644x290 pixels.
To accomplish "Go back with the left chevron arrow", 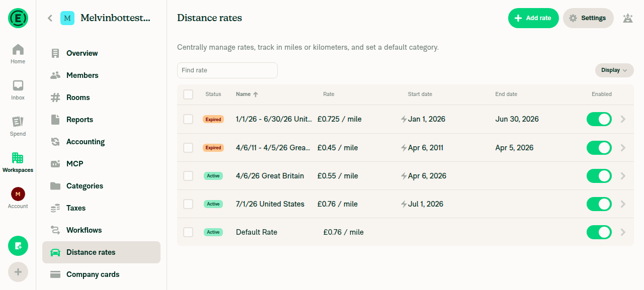I will point(50,18).
